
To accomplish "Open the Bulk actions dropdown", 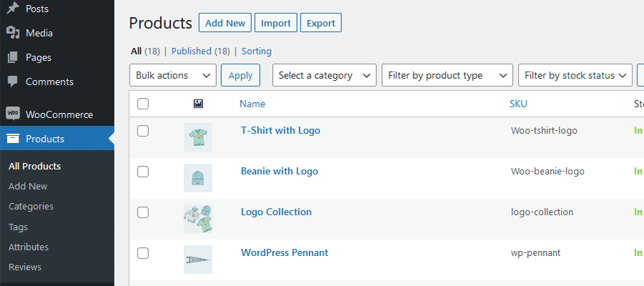I will (x=172, y=75).
